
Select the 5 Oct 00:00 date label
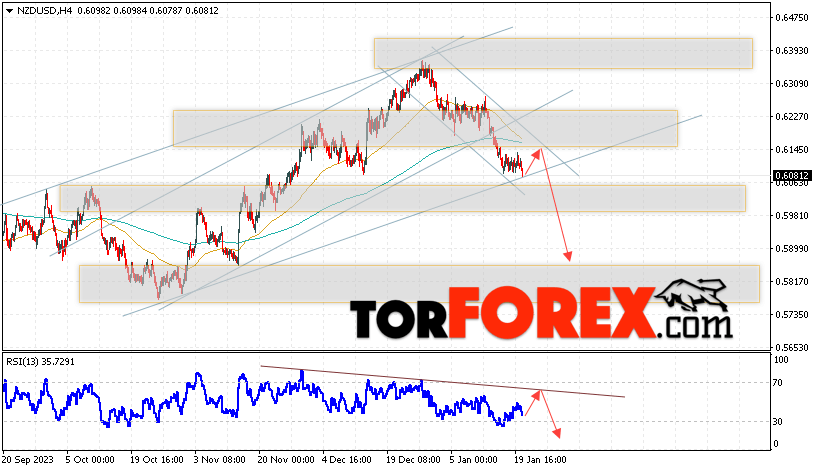click(x=90, y=460)
